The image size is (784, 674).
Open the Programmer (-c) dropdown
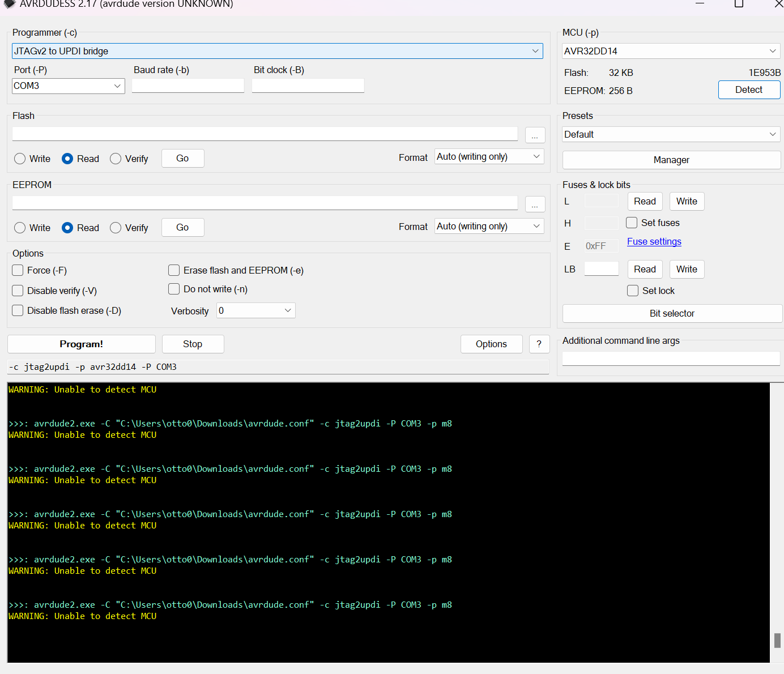tap(278, 51)
